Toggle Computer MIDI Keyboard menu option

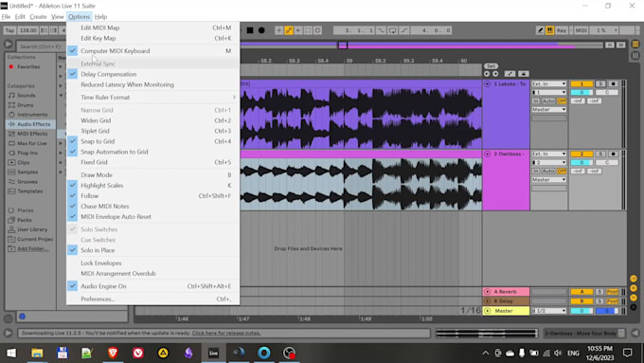click(152, 51)
